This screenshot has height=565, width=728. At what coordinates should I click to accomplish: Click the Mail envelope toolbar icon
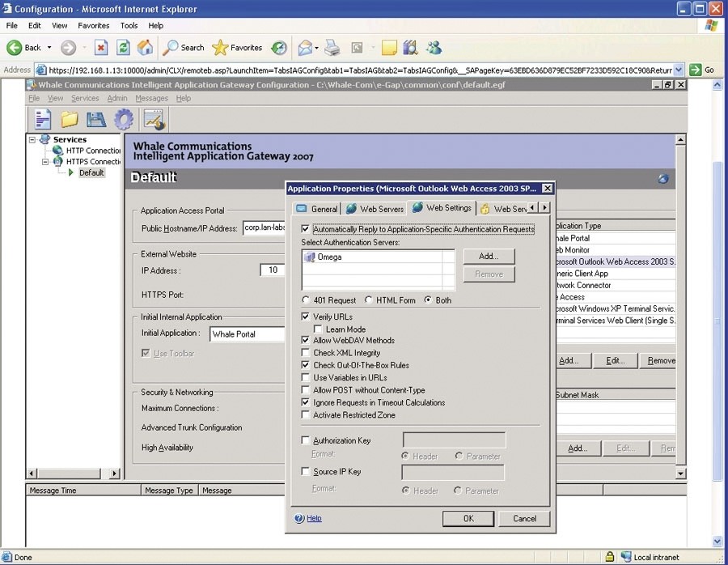(305, 48)
